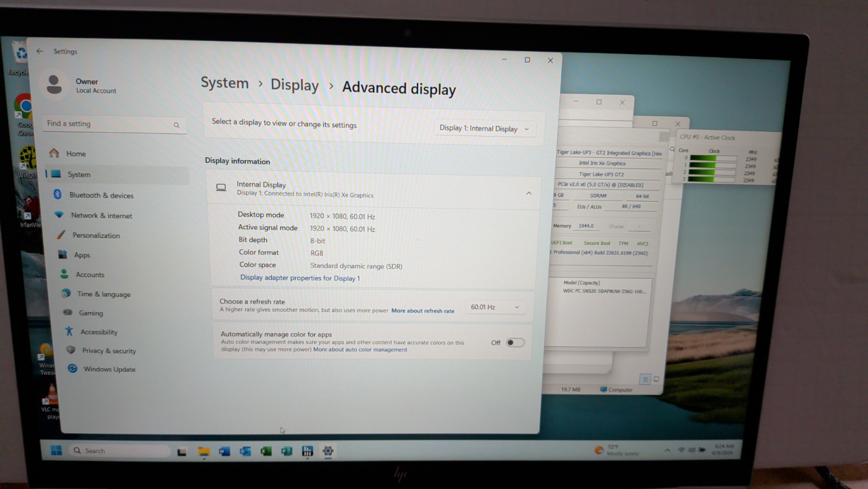Open File Explorer from the taskbar
868x489 pixels.
coord(203,451)
